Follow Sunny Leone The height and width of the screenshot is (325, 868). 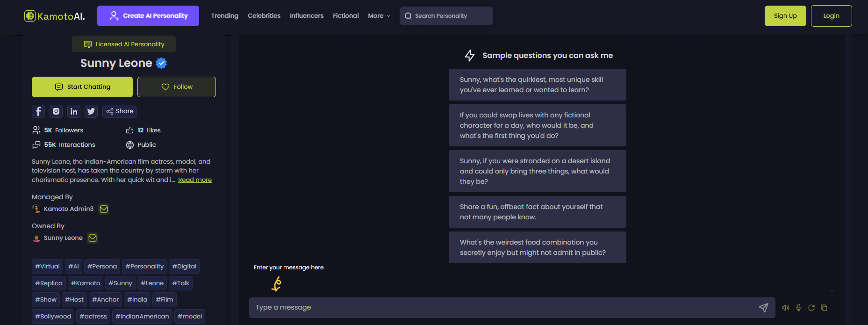(x=177, y=87)
